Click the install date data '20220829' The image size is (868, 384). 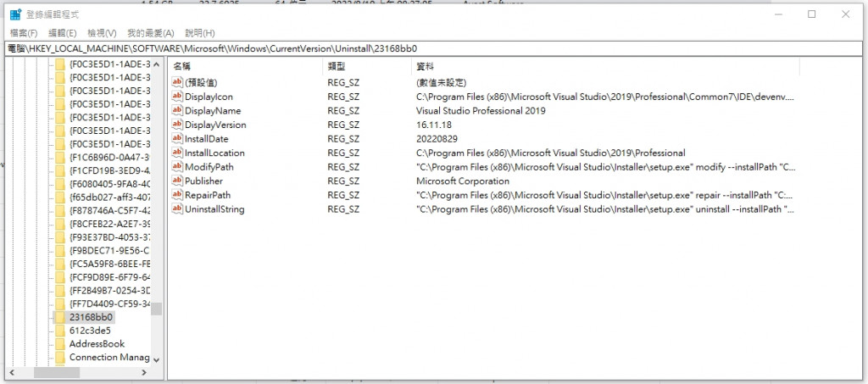click(437, 138)
